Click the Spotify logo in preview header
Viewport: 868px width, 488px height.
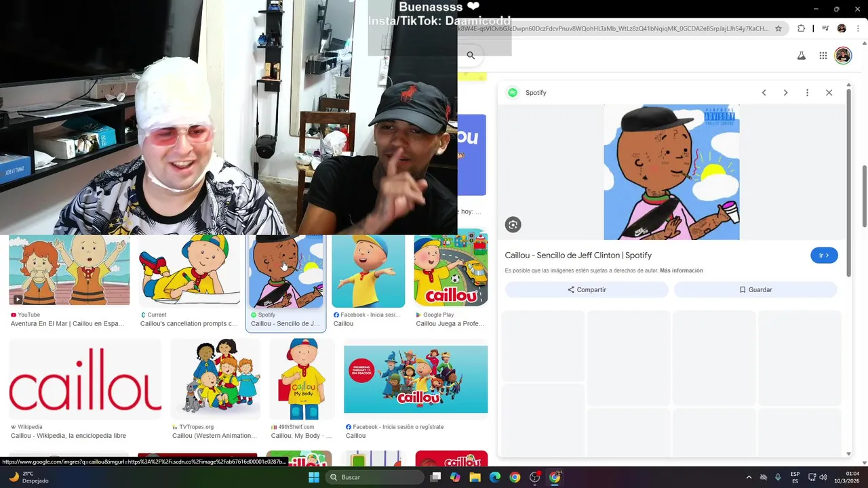513,93
